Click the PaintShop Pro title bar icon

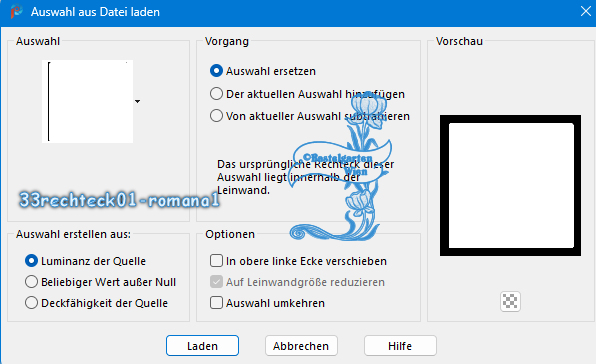pos(16,11)
